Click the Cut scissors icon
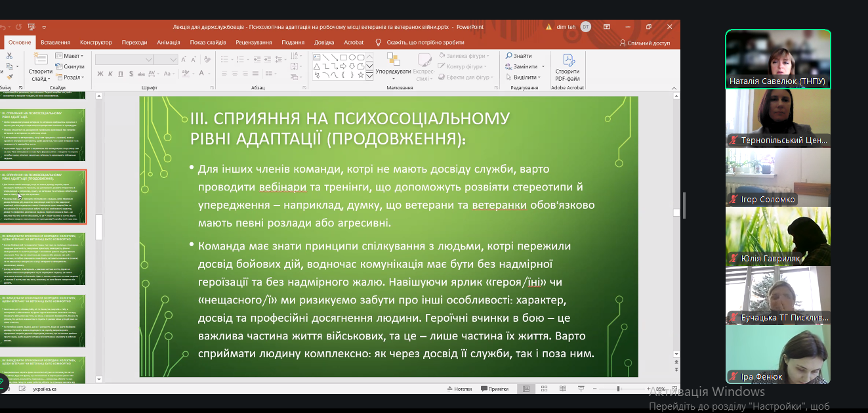 [9, 56]
